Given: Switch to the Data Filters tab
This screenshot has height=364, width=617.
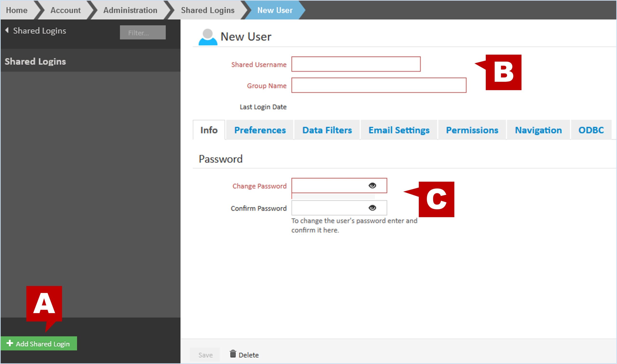Looking at the screenshot, I should click(327, 130).
